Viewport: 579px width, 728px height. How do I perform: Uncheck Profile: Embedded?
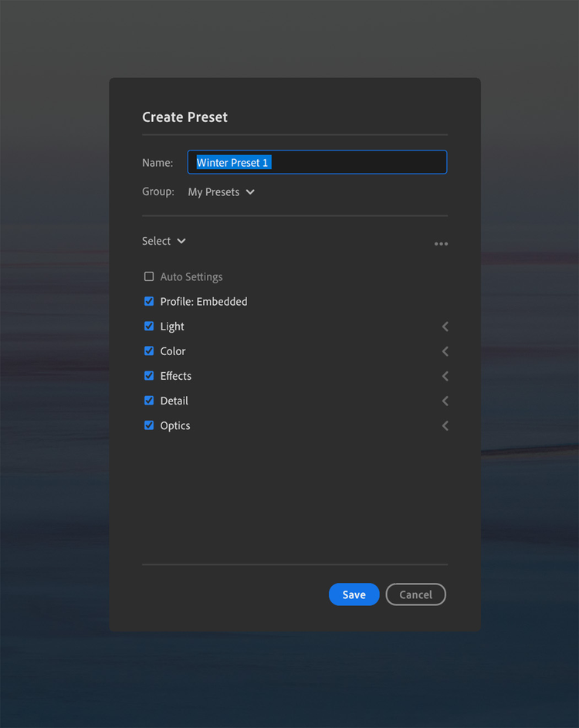coord(148,301)
